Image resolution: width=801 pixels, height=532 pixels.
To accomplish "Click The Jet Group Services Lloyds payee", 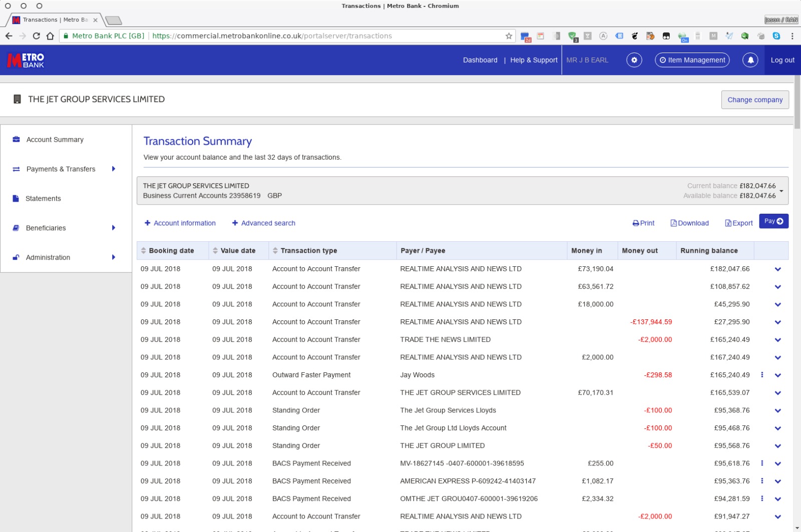I will click(x=448, y=410).
